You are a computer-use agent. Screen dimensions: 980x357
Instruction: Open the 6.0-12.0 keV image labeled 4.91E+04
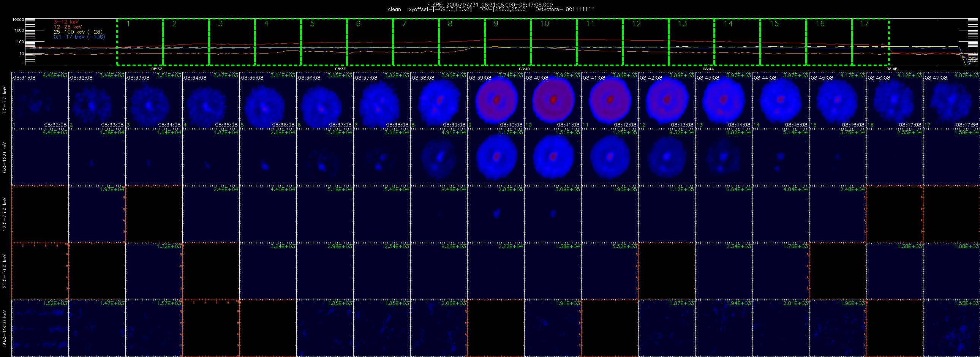439,157
